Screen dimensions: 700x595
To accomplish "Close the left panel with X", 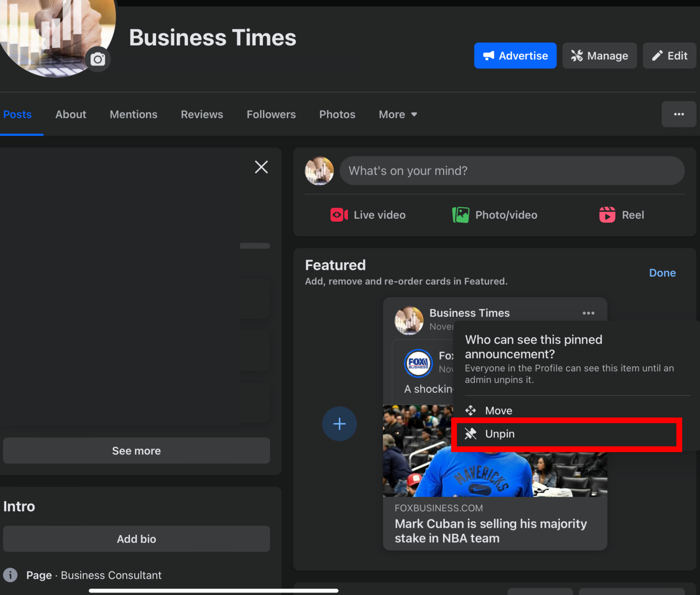I will point(261,167).
